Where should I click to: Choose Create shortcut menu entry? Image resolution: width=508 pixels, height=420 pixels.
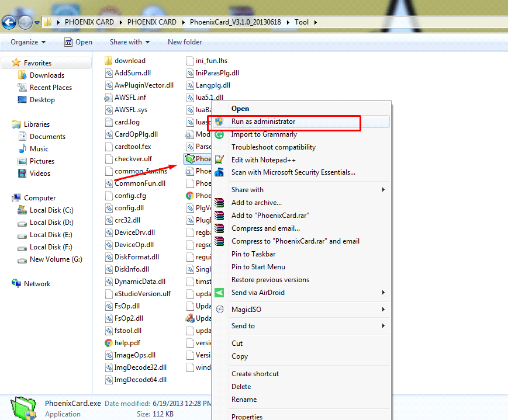click(255, 374)
